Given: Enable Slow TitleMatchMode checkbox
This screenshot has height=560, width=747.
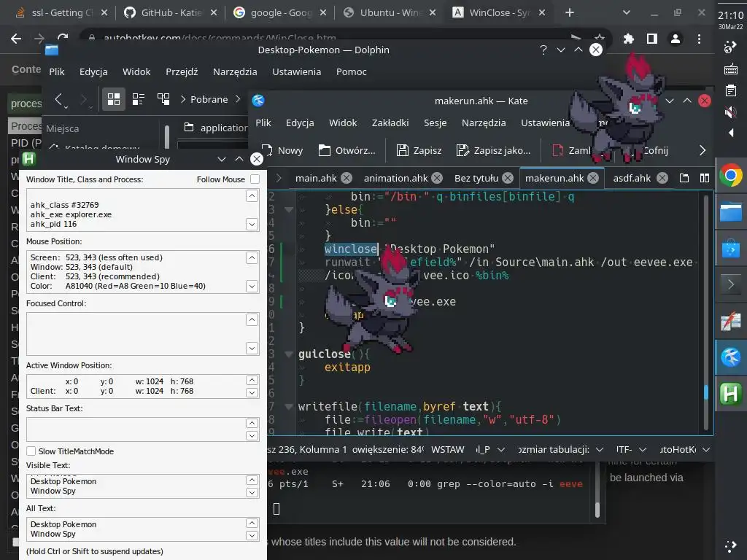Looking at the screenshot, I should tap(31, 451).
